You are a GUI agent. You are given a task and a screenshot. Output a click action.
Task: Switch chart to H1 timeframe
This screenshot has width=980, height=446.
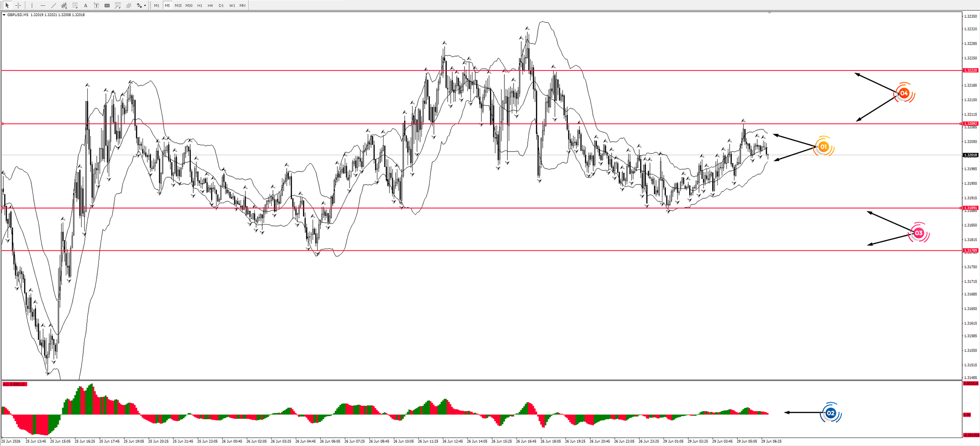click(200, 5)
